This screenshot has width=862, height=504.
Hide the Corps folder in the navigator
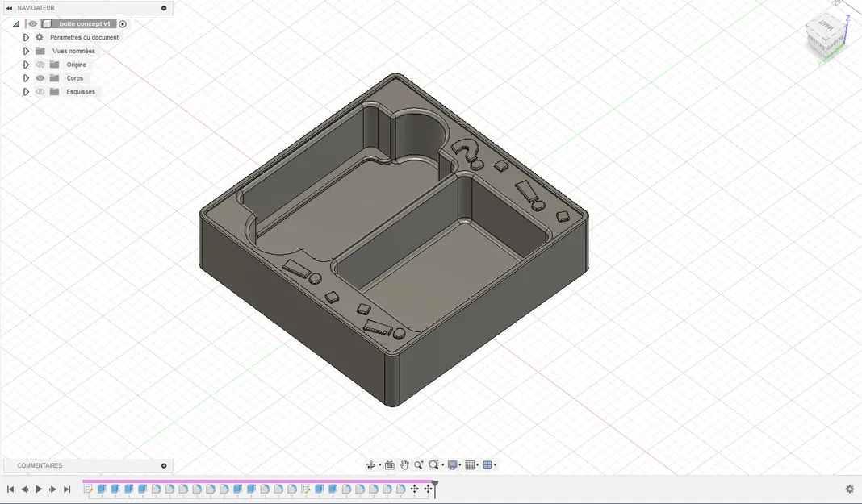coord(39,77)
